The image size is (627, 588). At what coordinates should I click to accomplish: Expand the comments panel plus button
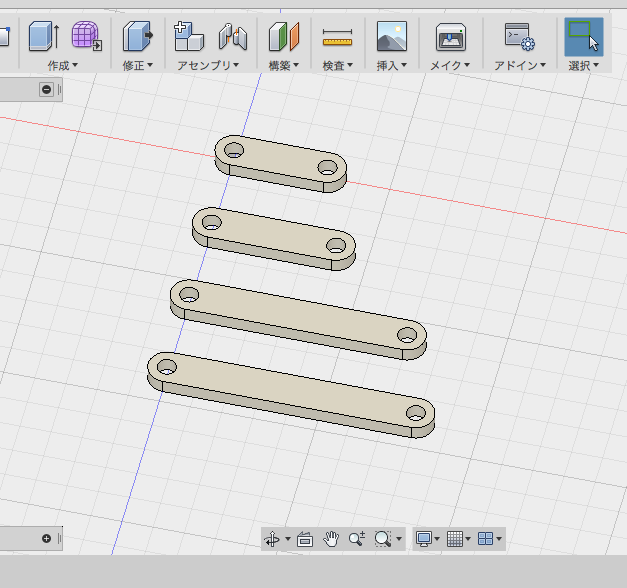tap(46, 538)
